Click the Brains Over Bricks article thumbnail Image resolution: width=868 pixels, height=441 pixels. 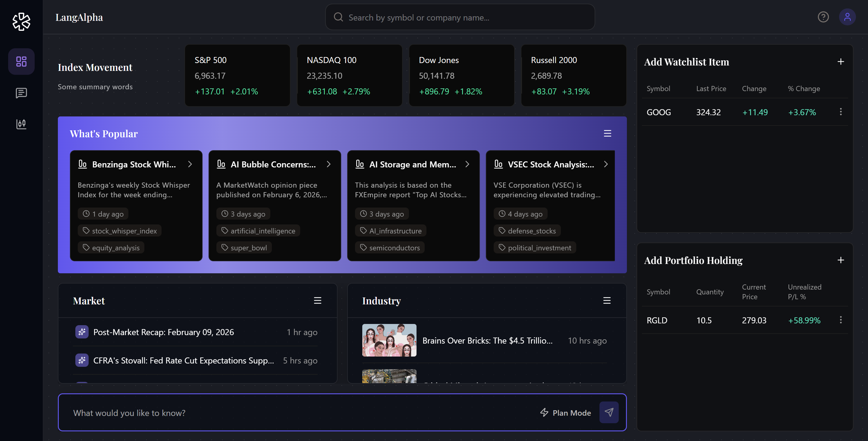click(x=389, y=340)
